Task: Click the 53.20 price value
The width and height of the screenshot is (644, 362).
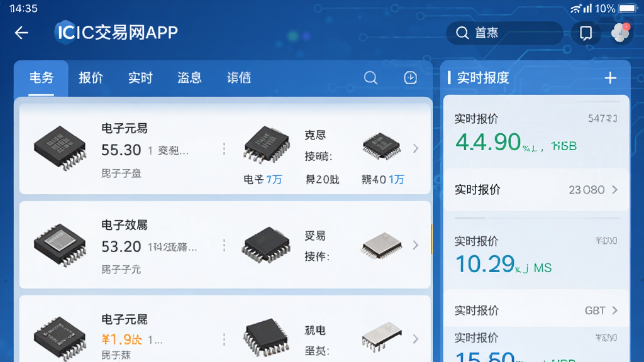Action: [121, 246]
